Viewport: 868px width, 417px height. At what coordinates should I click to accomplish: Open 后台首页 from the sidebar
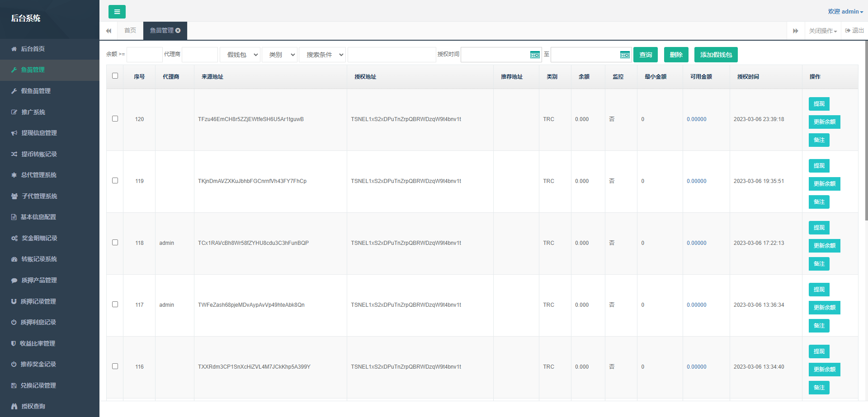pos(33,49)
